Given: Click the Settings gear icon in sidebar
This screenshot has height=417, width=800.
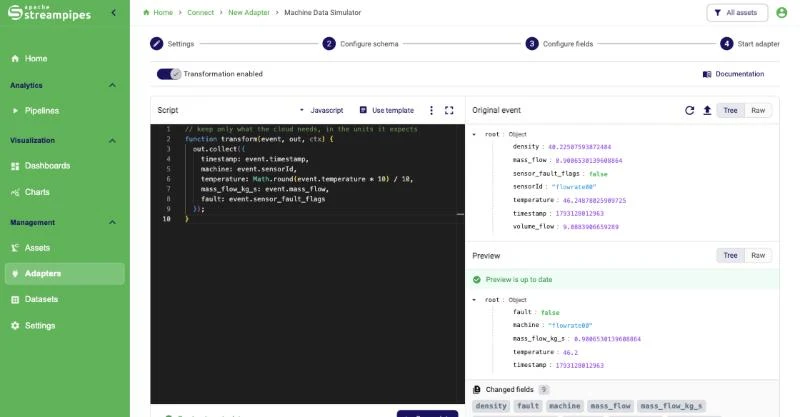Looking at the screenshot, I should tap(15, 326).
